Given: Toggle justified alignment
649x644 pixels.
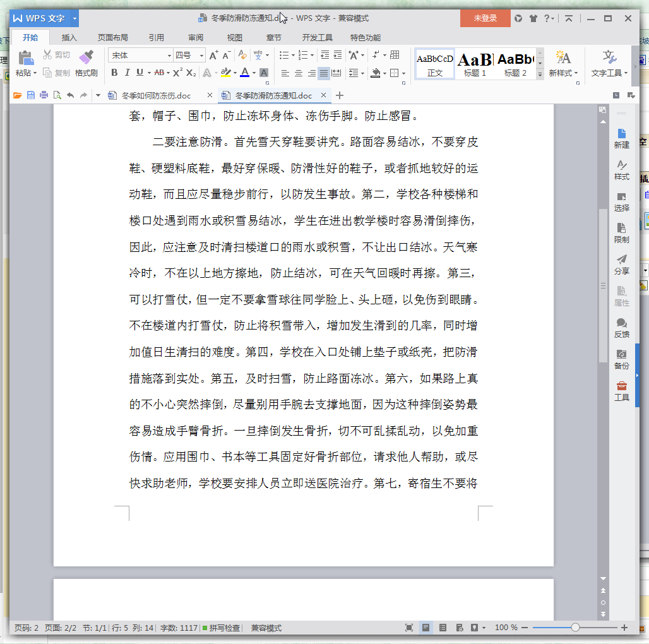Looking at the screenshot, I should (324, 73).
